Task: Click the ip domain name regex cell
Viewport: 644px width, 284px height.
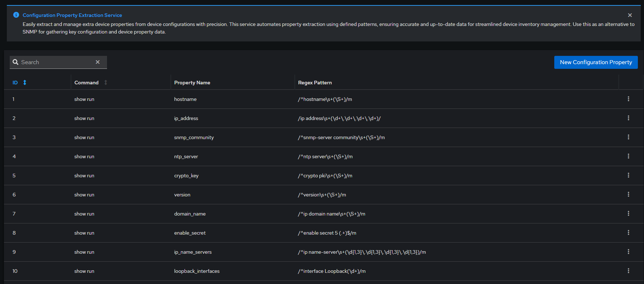Action: pyautogui.click(x=332, y=214)
